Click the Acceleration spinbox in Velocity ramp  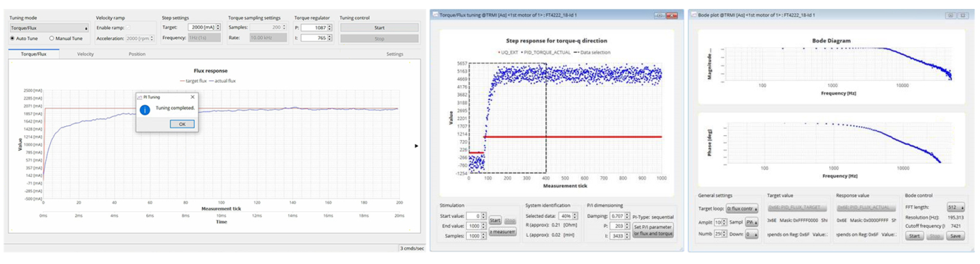(x=140, y=38)
